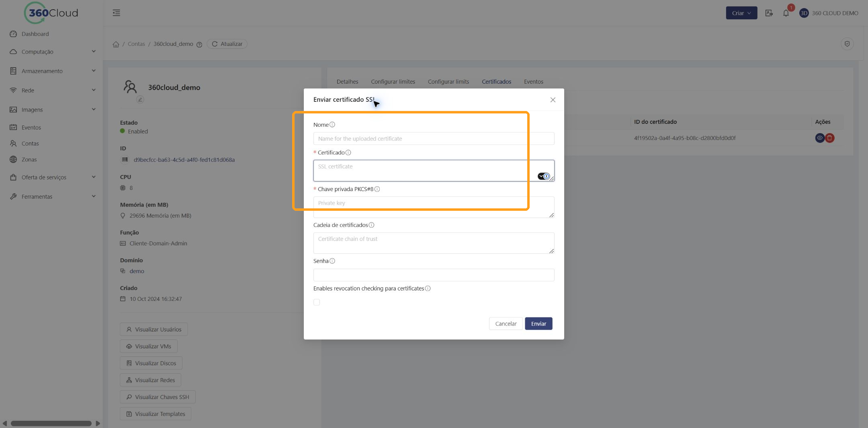
Task: Click the Atualizar refresh button
Action: pos(227,44)
